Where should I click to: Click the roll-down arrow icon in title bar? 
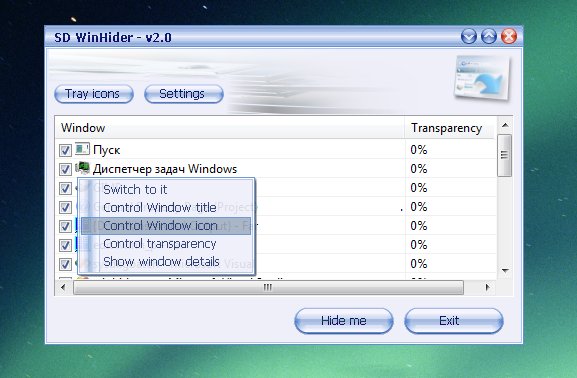tap(468, 36)
